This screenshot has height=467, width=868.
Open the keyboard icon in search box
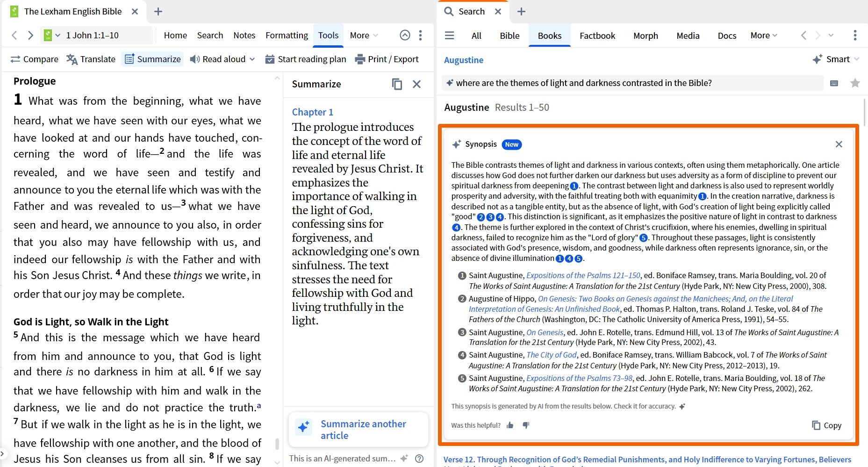(x=834, y=83)
